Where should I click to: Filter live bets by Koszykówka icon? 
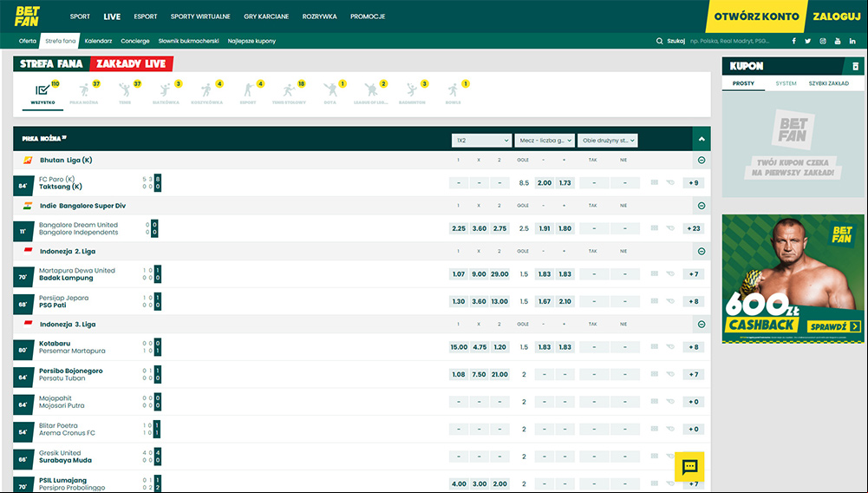[206, 90]
